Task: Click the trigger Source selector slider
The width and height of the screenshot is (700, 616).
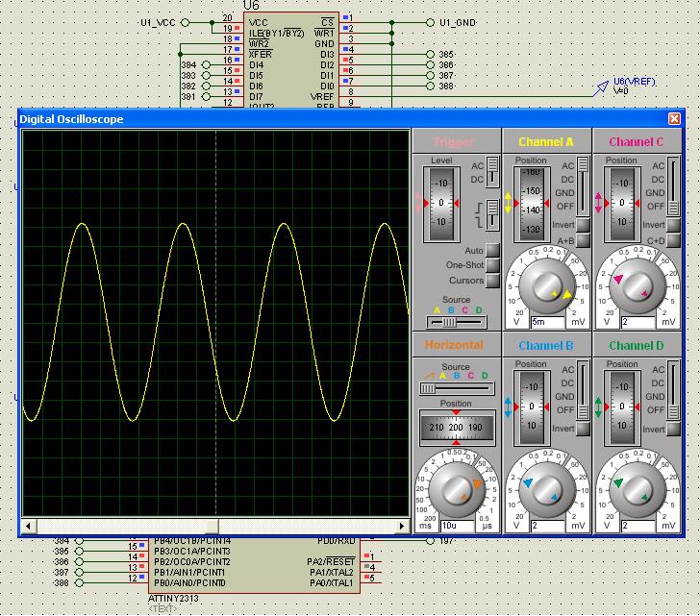Action: coord(456,322)
